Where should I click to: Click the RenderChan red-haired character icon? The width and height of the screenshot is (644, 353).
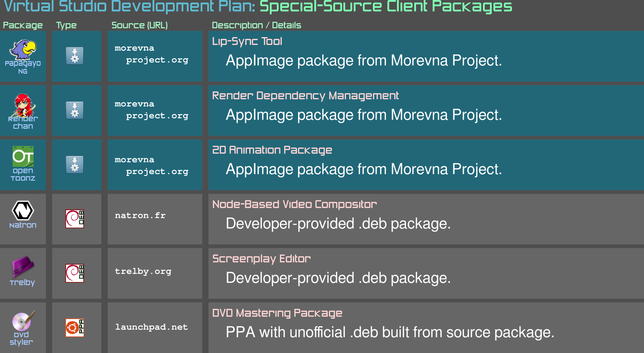point(23,105)
